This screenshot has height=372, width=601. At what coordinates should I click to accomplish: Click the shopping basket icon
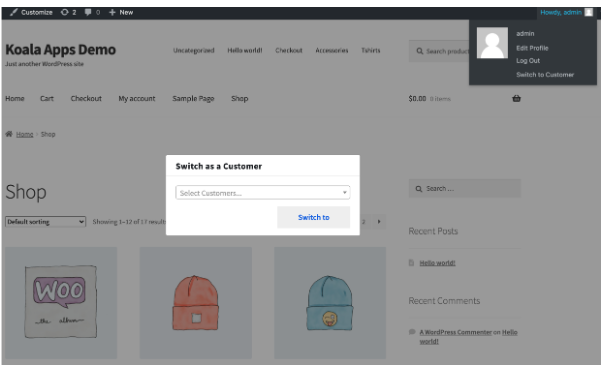click(x=516, y=98)
